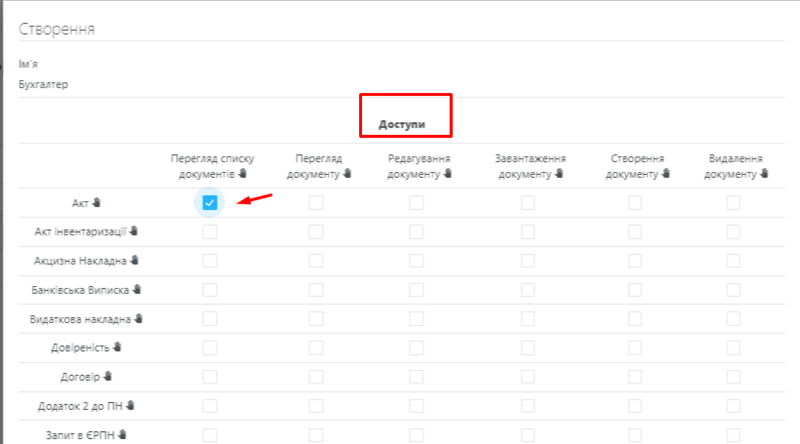Viewport: 800px width, 444px height.
Task: Click the hand icon next to Акт
Action: click(x=97, y=203)
